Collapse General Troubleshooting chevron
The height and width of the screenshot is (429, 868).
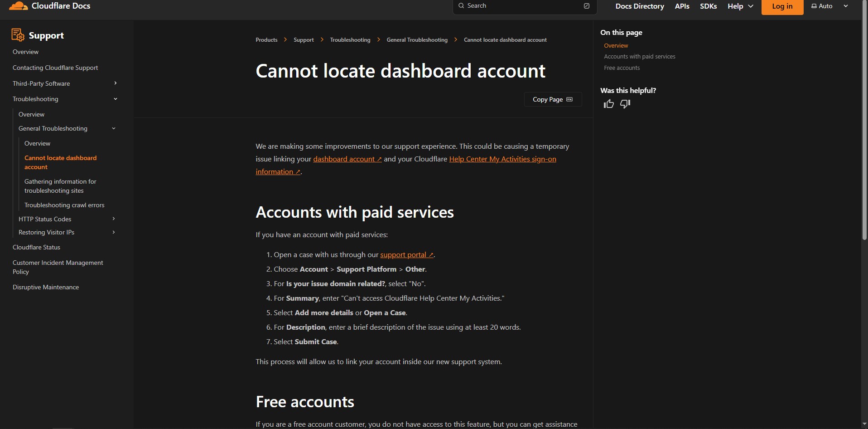[x=114, y=128]
